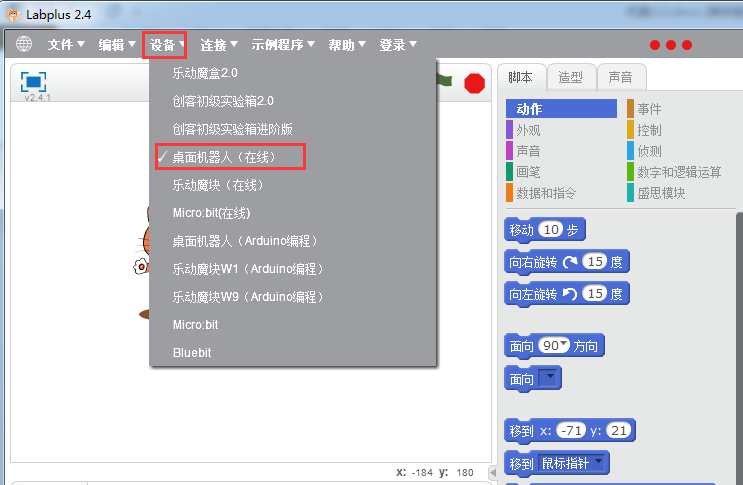Open the 帮助 menu
743x485 pixels.
coord(347,45)
